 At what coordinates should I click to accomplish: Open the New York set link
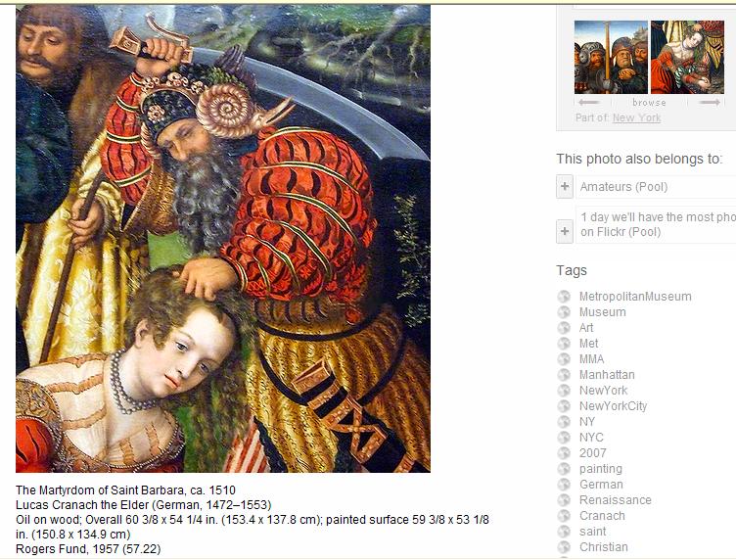pos(636,117)
